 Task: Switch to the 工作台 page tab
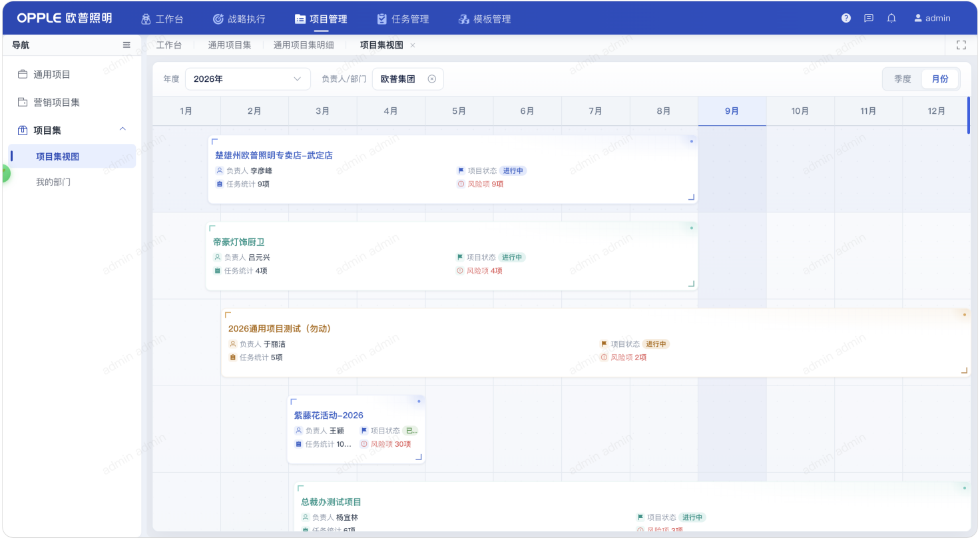point(169,45)
